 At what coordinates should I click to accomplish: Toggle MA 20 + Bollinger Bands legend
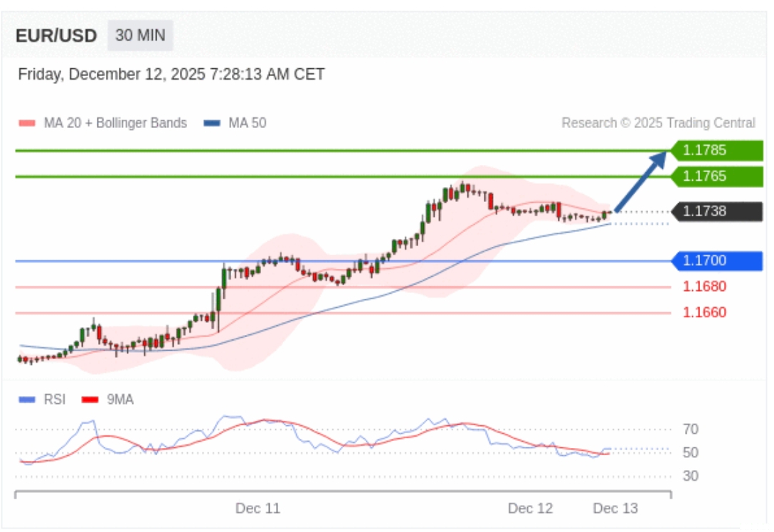pos(103,123)
